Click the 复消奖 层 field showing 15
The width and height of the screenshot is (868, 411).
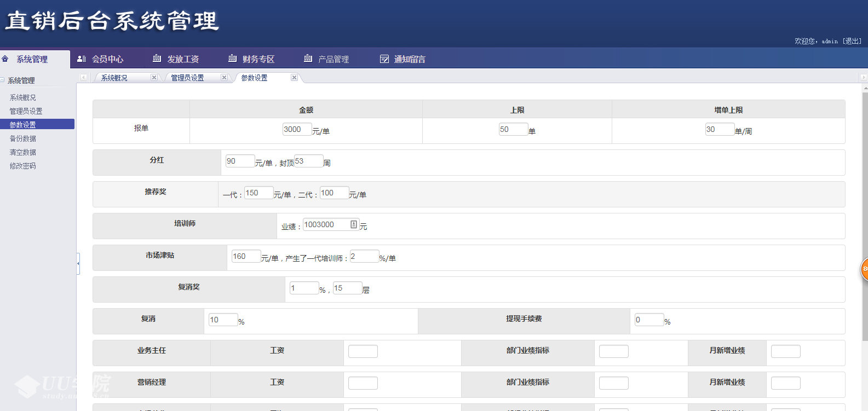pyautogui.click(x=347, y=288)
